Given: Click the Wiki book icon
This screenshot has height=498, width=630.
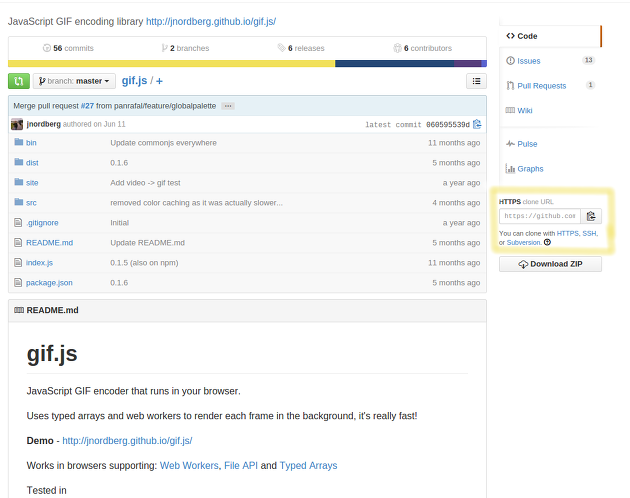Looking at the screenshot, I should click(x=510, y=110).
